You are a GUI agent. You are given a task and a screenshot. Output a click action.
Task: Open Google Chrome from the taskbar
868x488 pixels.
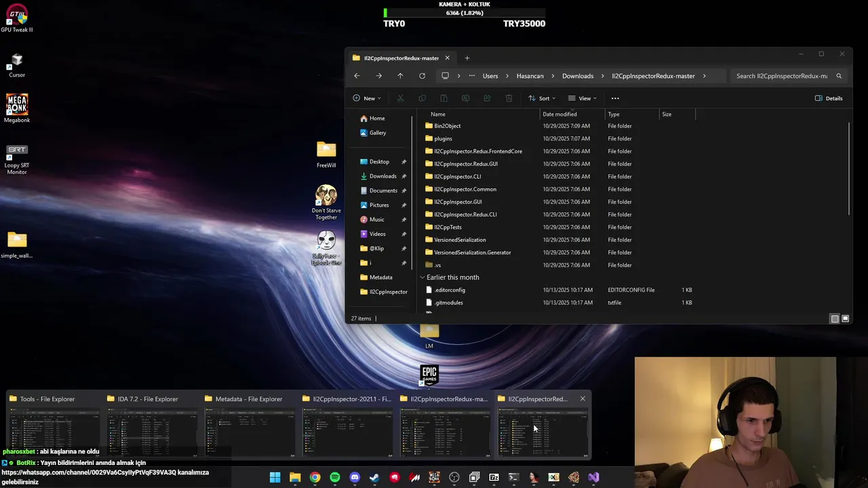(x=315, y=477)
